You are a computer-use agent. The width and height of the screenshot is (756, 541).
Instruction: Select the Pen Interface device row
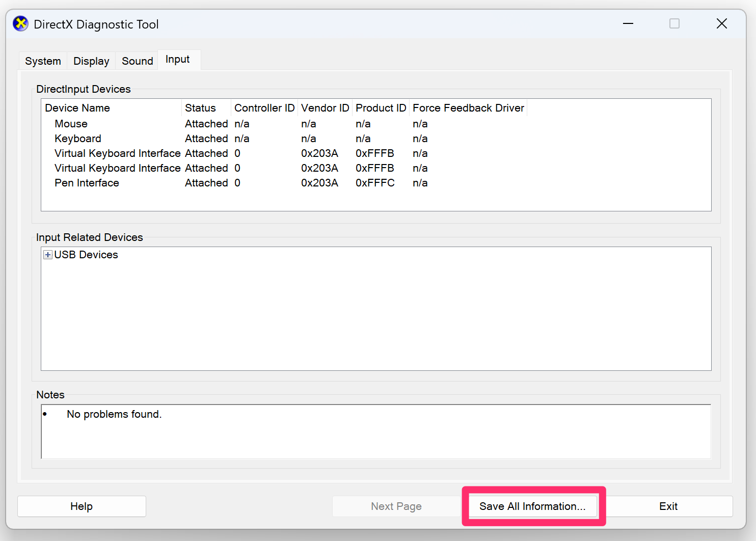point(87,182)
